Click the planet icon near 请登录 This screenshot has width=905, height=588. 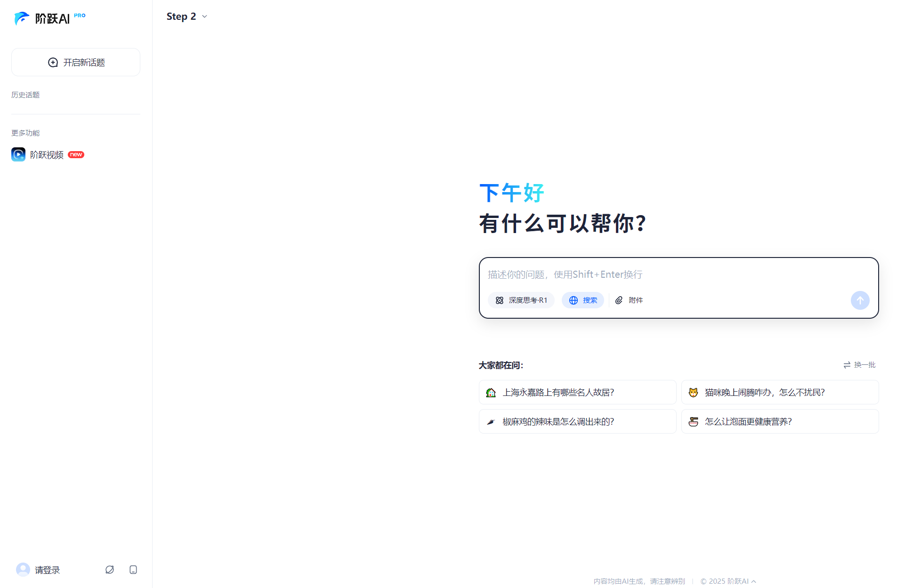coord(110,570)
